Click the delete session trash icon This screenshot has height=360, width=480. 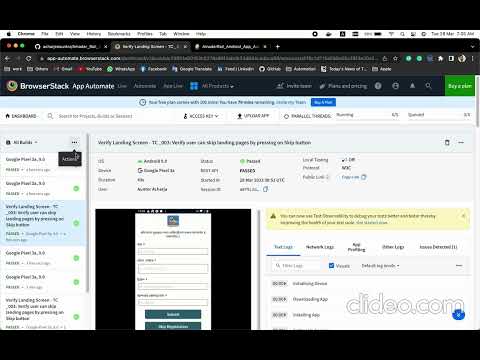point(447,142)
